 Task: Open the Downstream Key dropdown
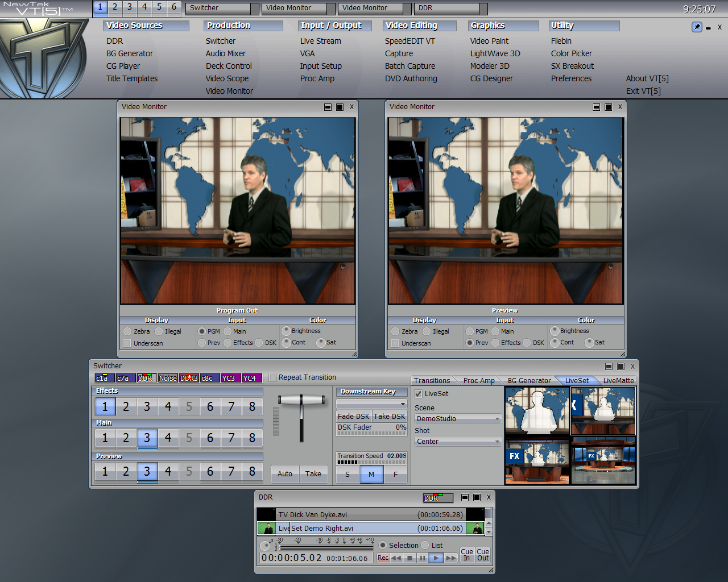tap(372, 404)
